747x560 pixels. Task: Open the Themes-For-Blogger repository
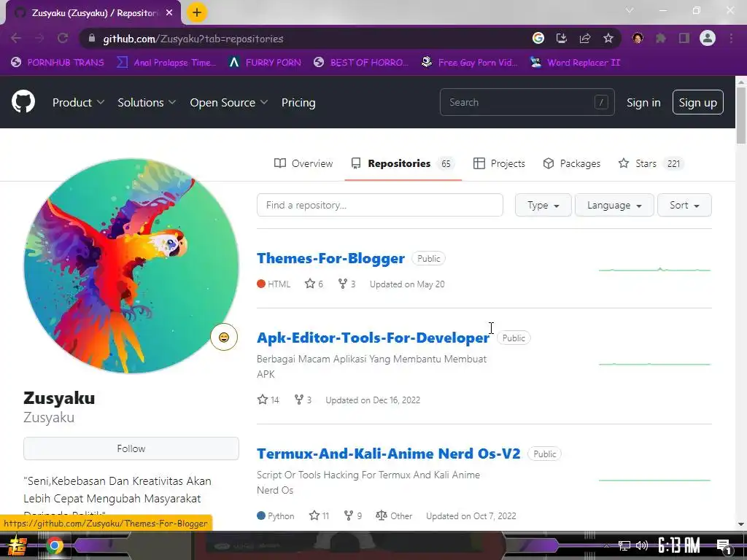330,258
